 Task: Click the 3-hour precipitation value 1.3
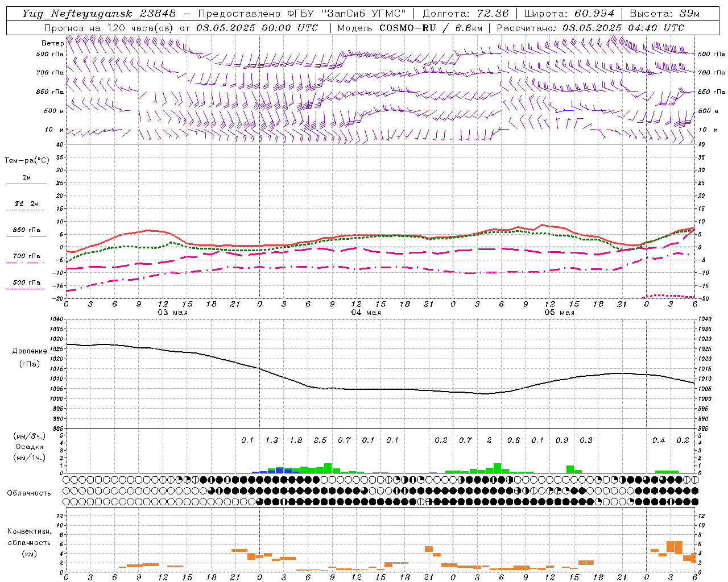pos(272,440)
